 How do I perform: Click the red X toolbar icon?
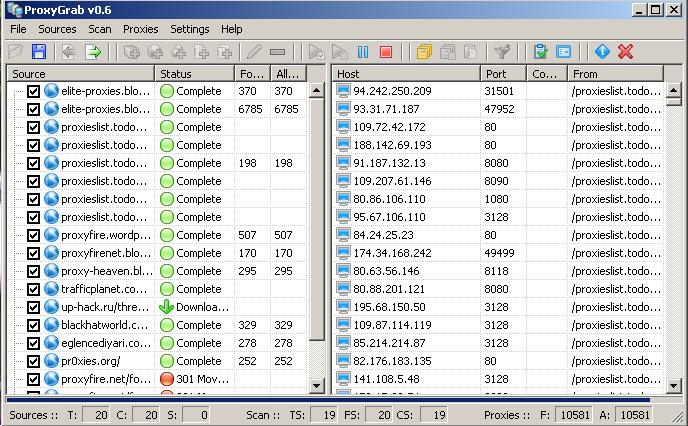[626, 52]
